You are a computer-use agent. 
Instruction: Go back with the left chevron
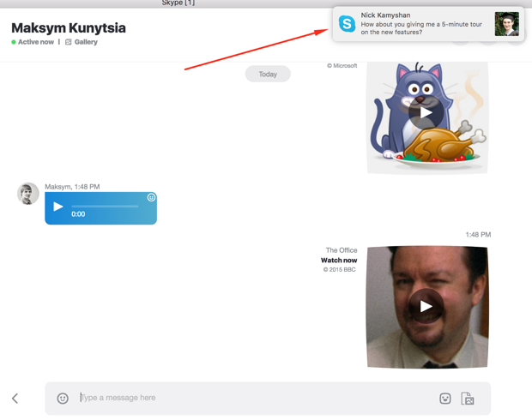[15, 399]
